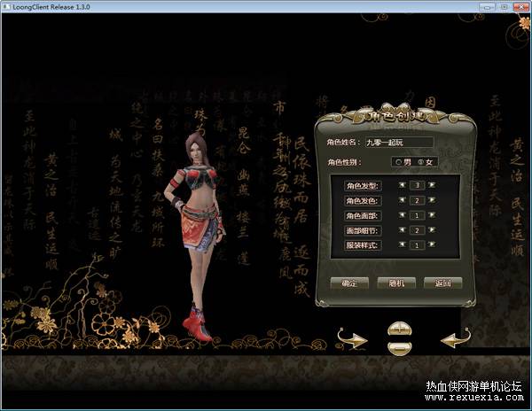Zoom out with the minus button
This screenshot has width=532, height=411.
pyautogui.click(x=400, y=348)
